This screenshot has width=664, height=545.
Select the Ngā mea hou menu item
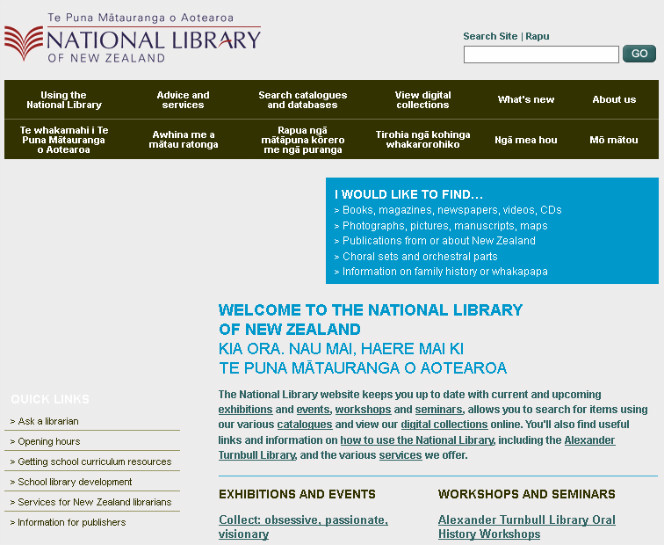point(526,140)
